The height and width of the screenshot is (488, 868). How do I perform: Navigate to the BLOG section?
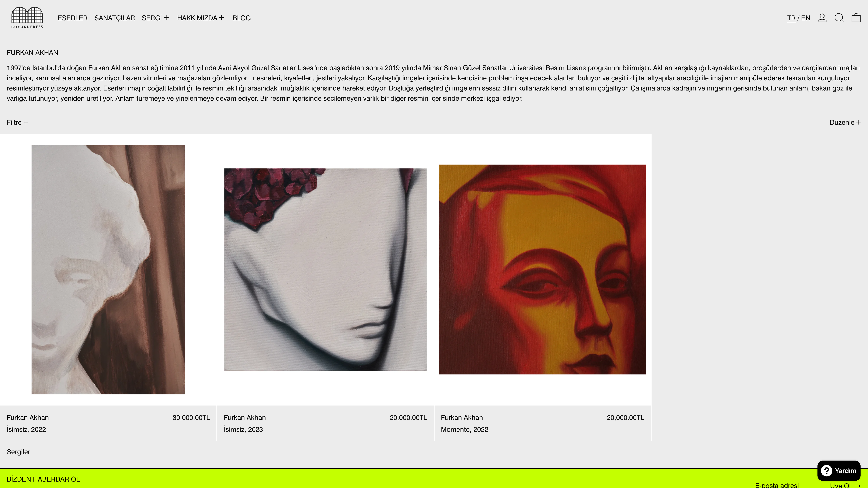241,18
